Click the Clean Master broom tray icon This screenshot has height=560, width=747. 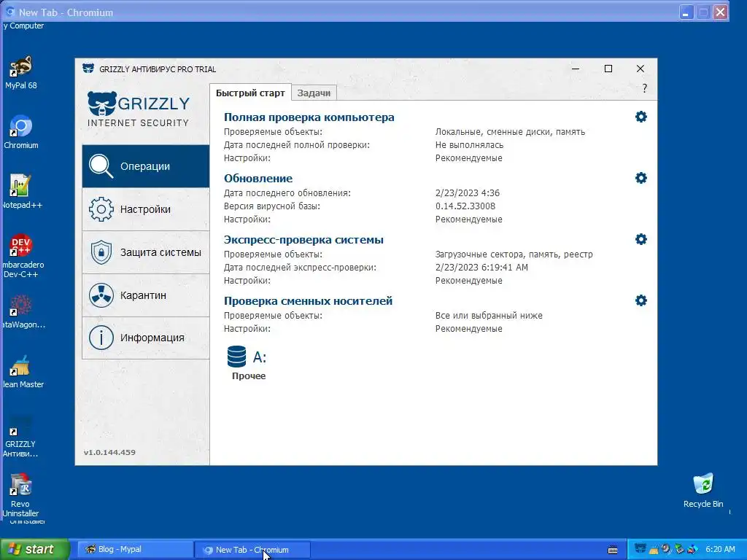(x=654, y=549)
